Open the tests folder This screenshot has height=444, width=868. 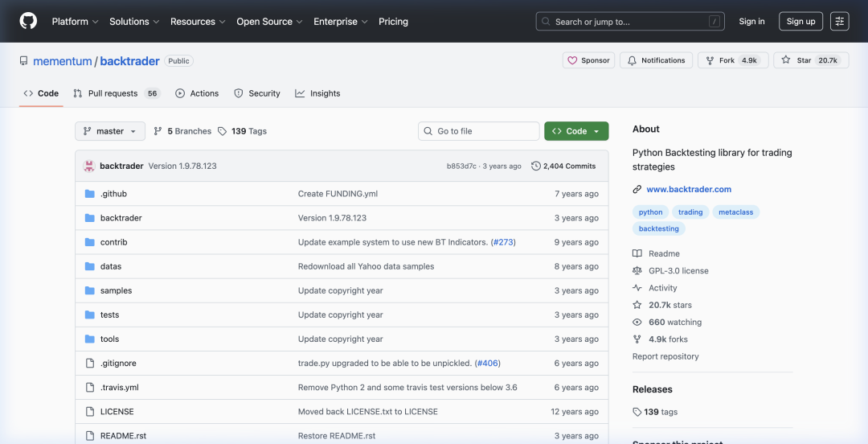point(109,314)
